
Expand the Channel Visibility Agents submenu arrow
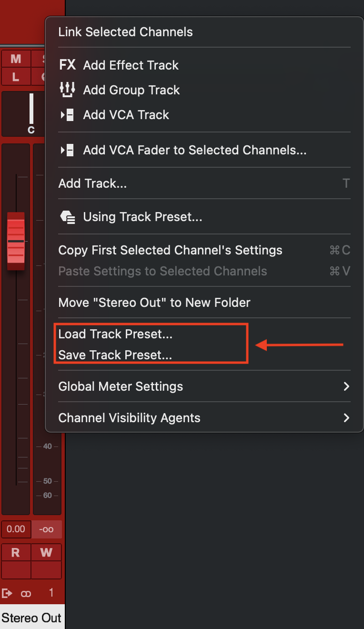(346, 418)
